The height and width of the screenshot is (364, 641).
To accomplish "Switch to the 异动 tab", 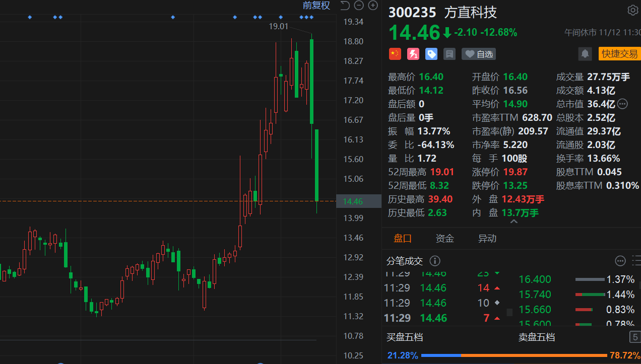I will pyautogui.click(x=487, y=239).
